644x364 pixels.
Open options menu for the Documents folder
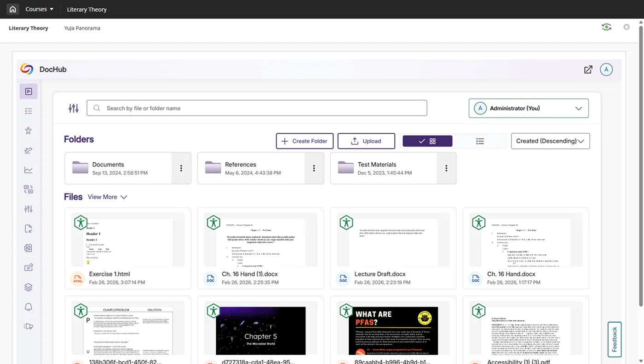(x=181, y=168)
